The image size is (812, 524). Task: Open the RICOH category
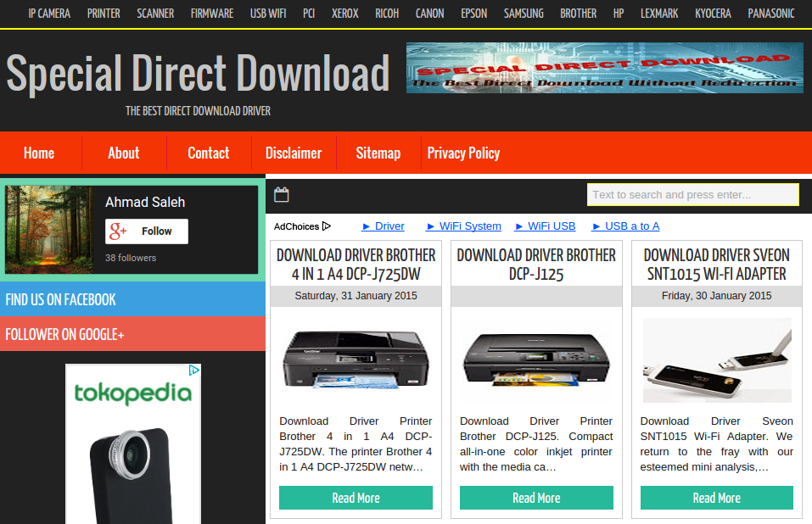click(387, 14)
